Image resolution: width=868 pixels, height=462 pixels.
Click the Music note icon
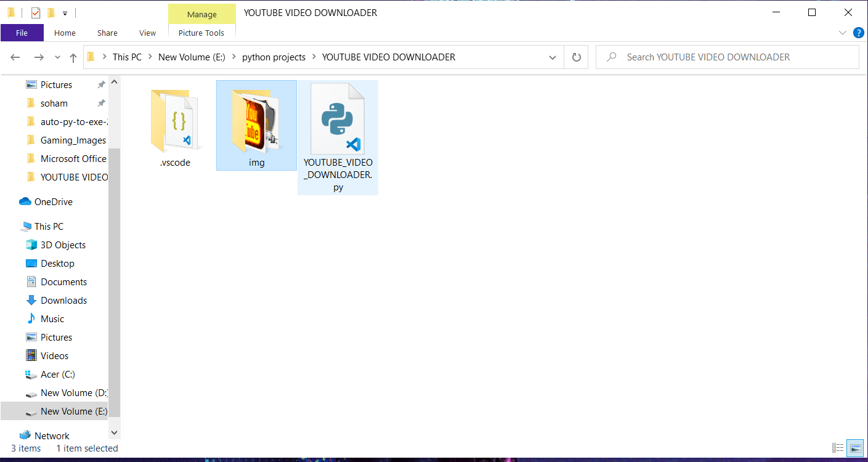(x=31, y=319)
